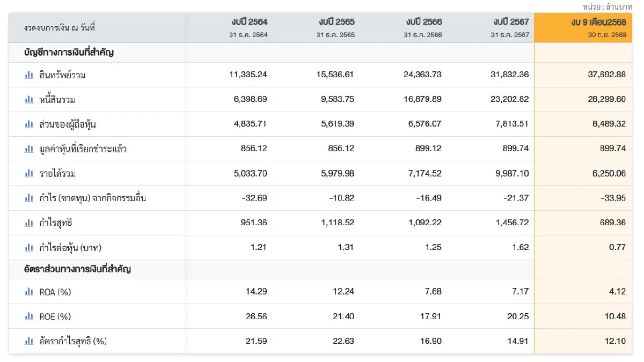Click chart icon next to ส่วนของผู้ถือหุ้น
644x362 pixels.
coord(29,124)
